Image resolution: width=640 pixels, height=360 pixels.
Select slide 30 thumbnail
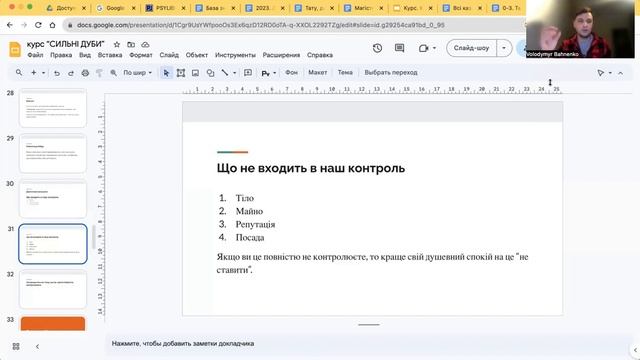click(53, 199)
